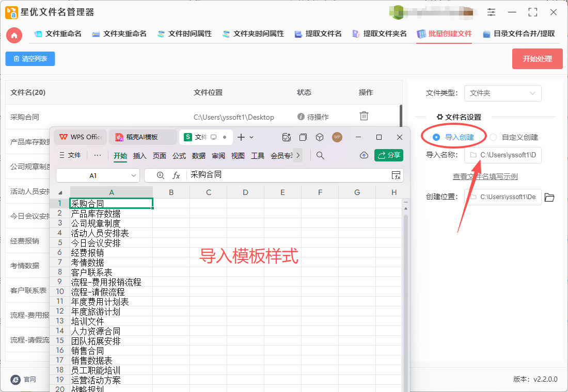Viewport: 568px width, 392px height.
Task: Expand more ribbon tabs with chevron arrow
Action: [x=297, y=155]
